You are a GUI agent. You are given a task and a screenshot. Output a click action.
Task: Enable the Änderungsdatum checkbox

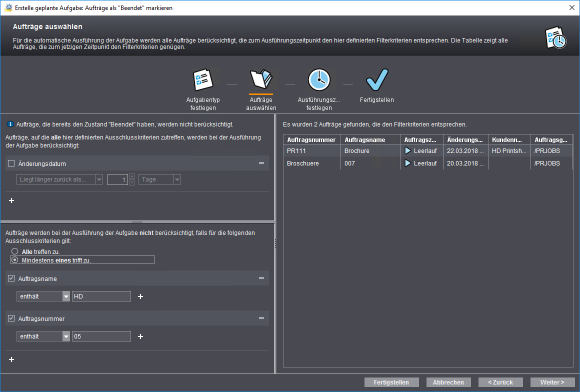11,163
